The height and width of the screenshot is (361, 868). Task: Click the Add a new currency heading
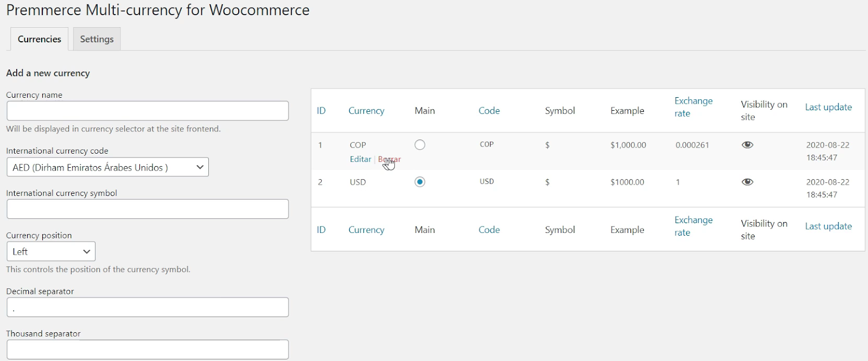(48, 73)
